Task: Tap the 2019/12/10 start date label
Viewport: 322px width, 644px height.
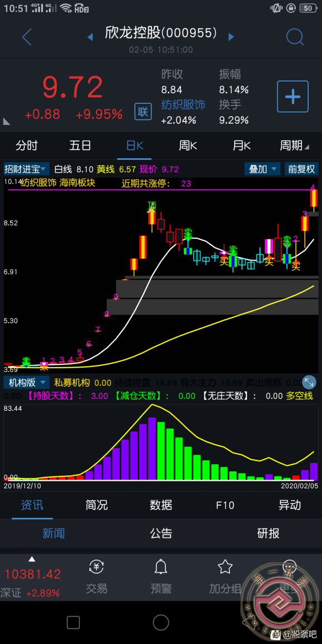Action: point(22,485)
